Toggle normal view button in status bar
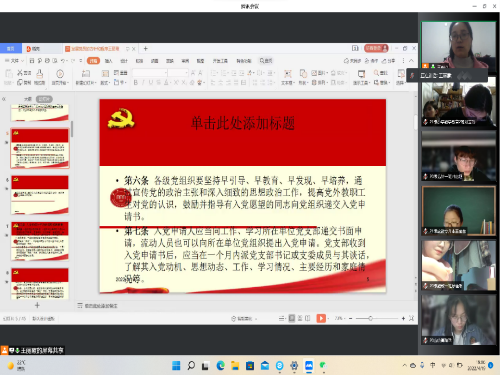Viewport: 500px width, 375px height. click(x=292, y=318)
